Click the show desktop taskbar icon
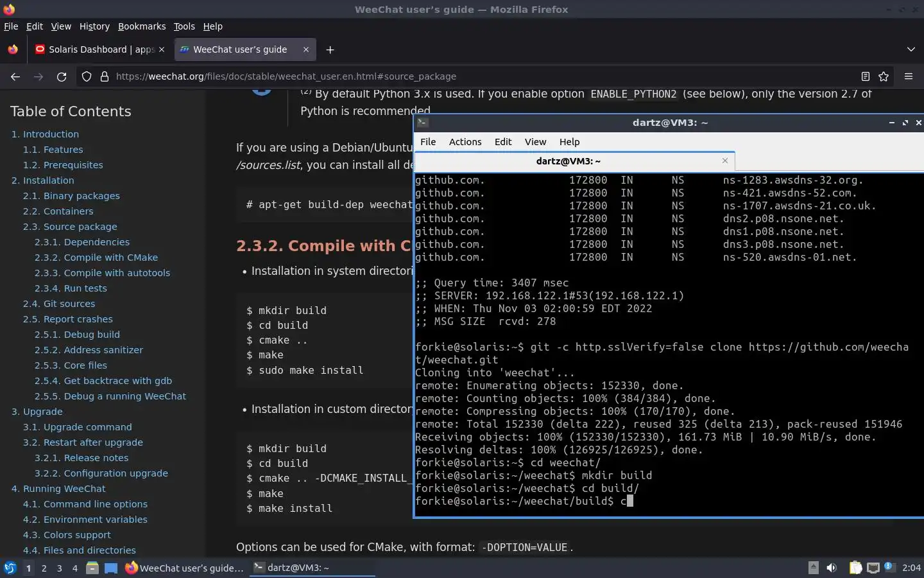The width and height of the screenshot is (924, 578). pyautogui.click(x=111, y=568)
